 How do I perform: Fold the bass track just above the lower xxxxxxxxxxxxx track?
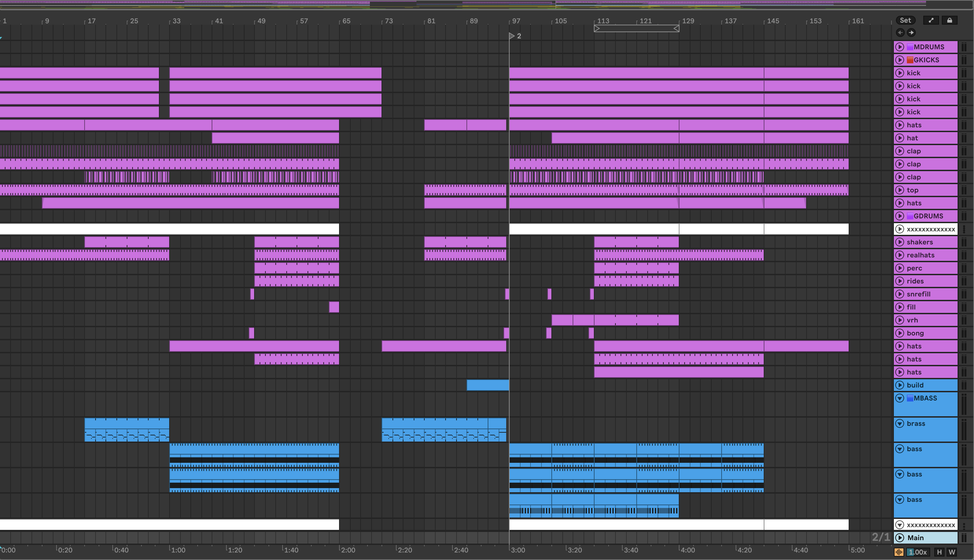pyautogui.click(x=900, y=500)
